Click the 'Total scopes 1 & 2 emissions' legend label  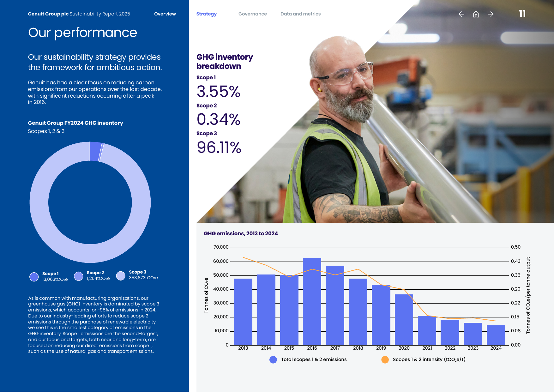(x=314, y=359)
